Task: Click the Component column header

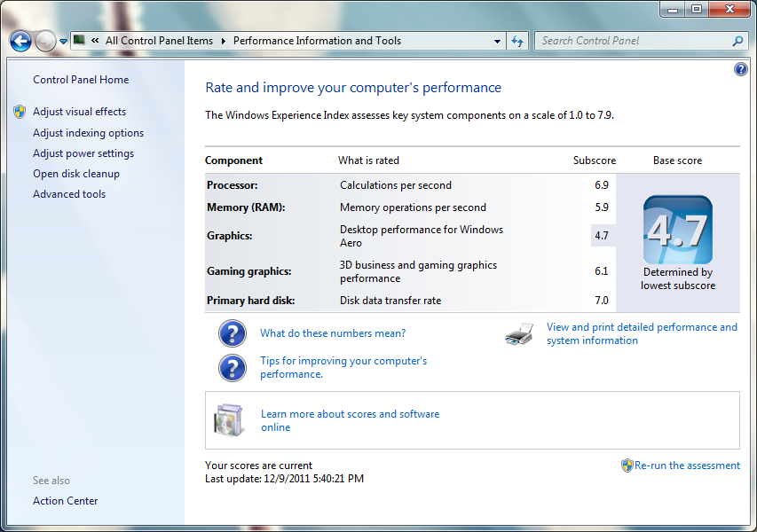Action: tap(233, 160)
